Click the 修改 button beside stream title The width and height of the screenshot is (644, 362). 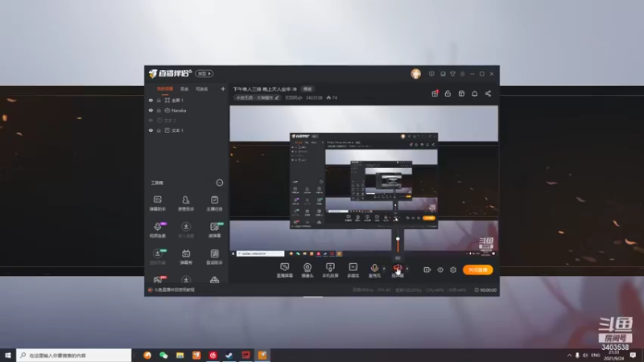pyautogui.click(x=308, y=89)
